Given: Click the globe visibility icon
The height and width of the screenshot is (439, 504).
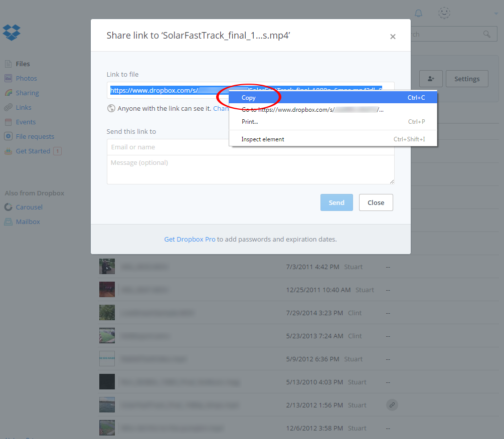Looking at the screenshot, I should (x=111, y=108).
